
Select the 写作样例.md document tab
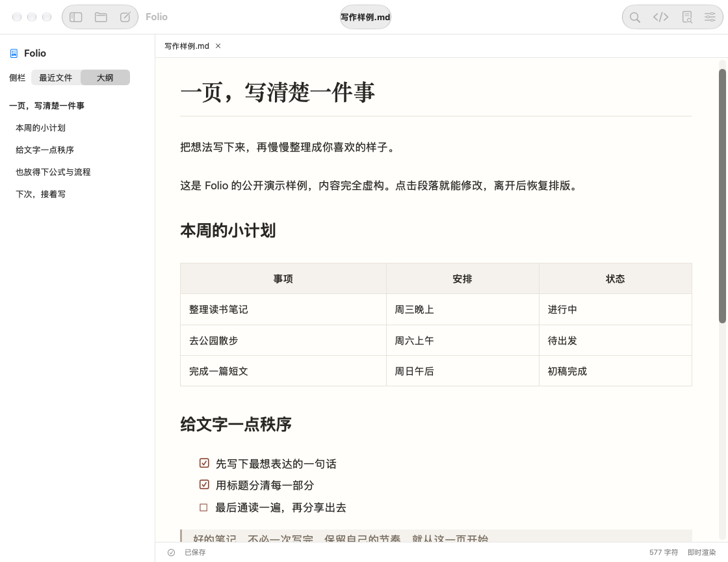(187, 46)
